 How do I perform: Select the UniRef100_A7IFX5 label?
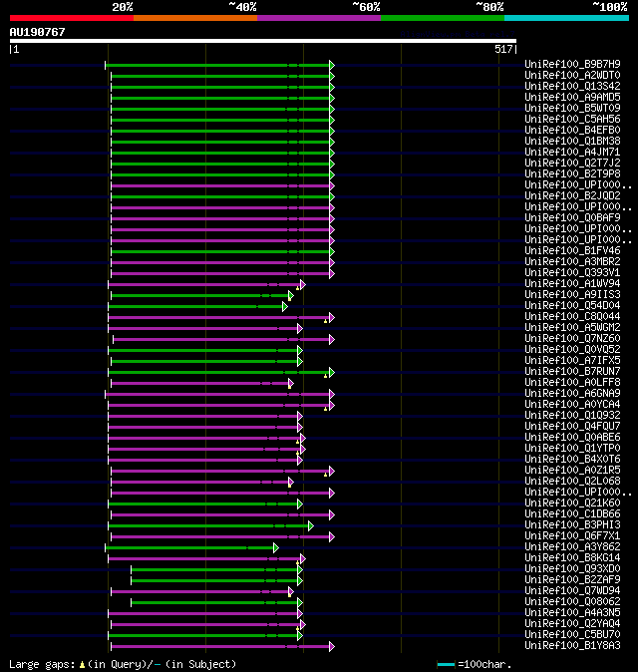tap(572, 361)
